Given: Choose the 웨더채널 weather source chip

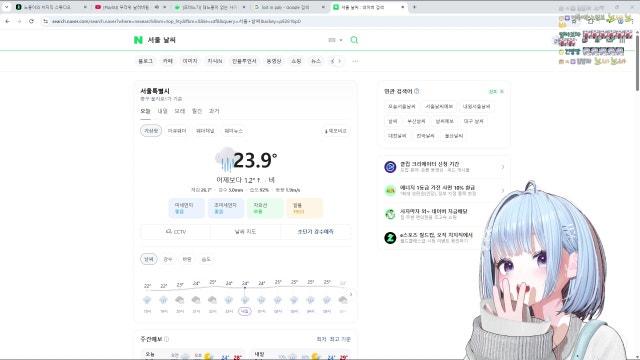Looking at the screenshot, I should click(x=205, y=131).
